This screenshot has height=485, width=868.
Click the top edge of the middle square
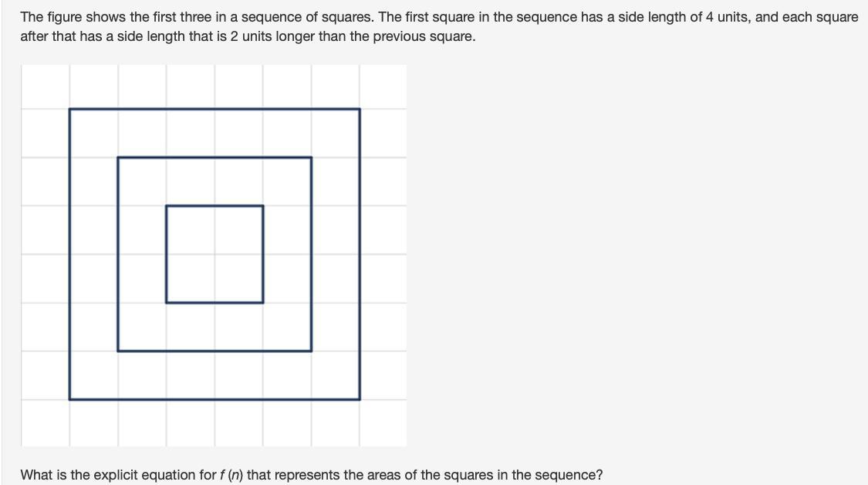click(x=214, y=158)
